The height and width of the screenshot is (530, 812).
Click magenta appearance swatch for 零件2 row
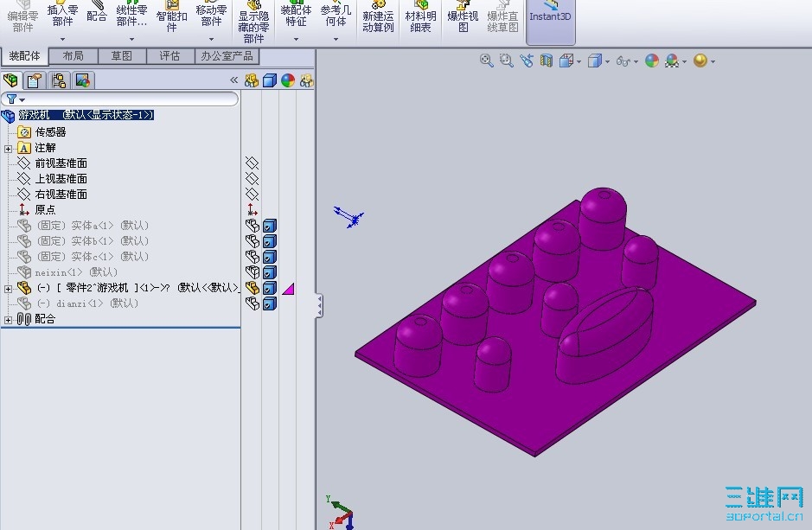point(288,288)
